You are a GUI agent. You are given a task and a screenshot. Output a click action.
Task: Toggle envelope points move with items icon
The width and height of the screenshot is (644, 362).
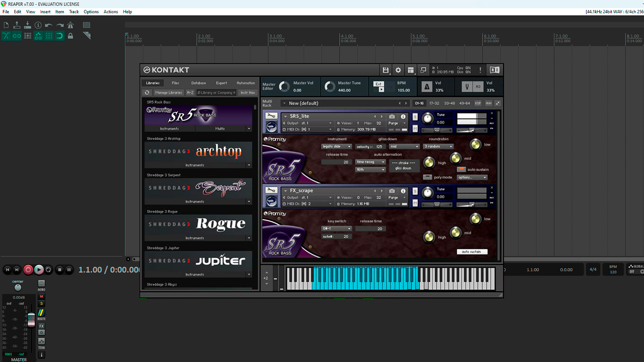point(38,36)
